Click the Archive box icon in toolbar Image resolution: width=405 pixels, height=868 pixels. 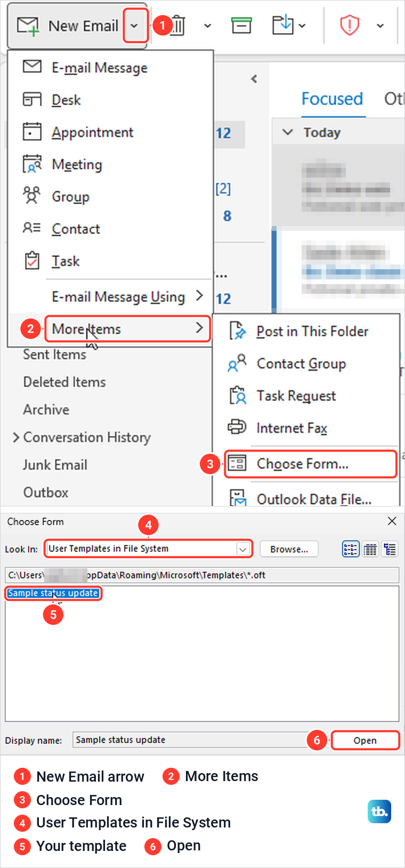(241, 25)
